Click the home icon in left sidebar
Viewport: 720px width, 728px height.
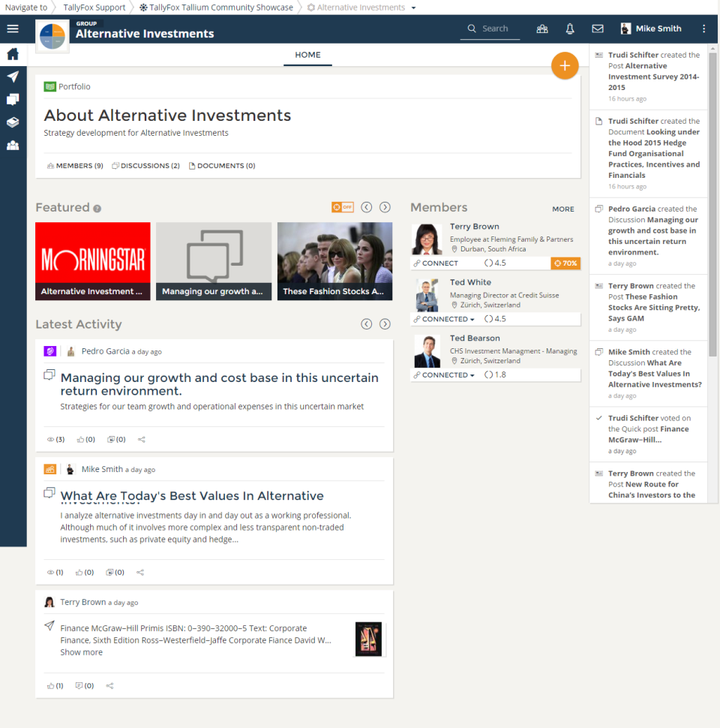tap(13, 54)
